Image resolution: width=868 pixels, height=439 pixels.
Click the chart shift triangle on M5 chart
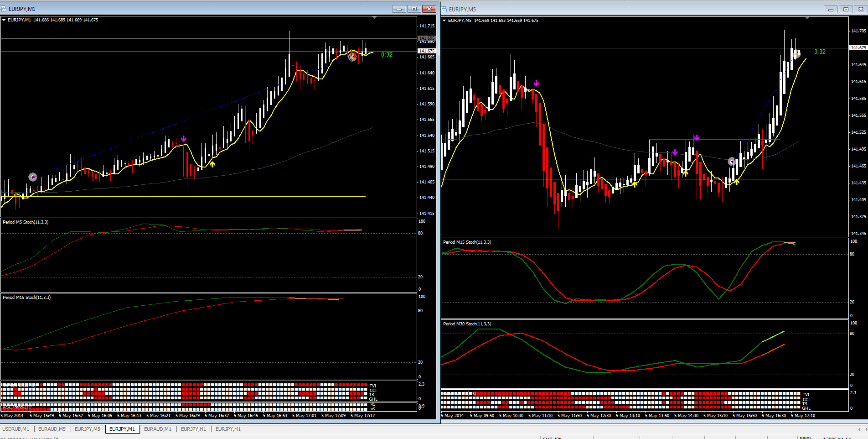tap(807, 18)
